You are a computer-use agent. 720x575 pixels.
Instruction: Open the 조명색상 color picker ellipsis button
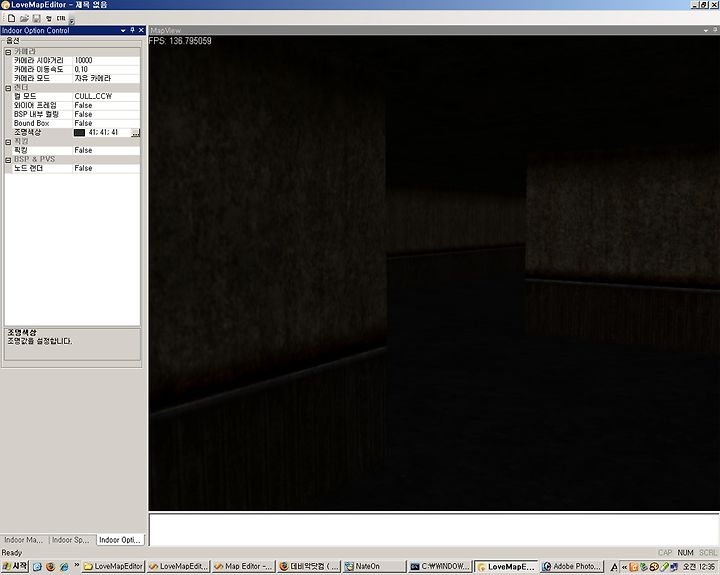(135, 133)
